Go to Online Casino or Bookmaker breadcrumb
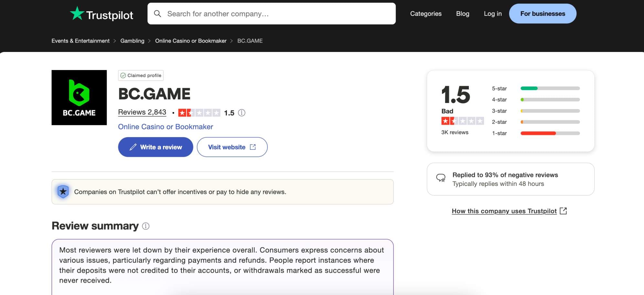The image size is (644, 295). click(191, 41)
